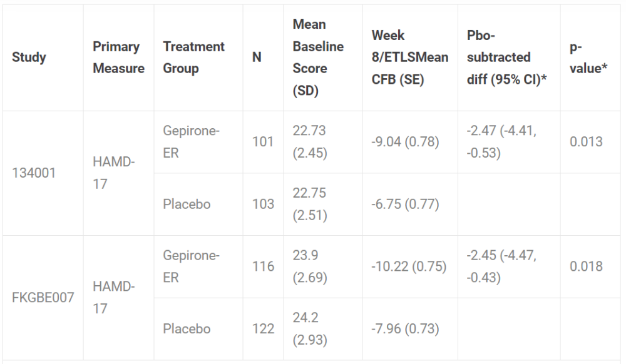
Task: Select the study 134001 cell
Action: 33,173
